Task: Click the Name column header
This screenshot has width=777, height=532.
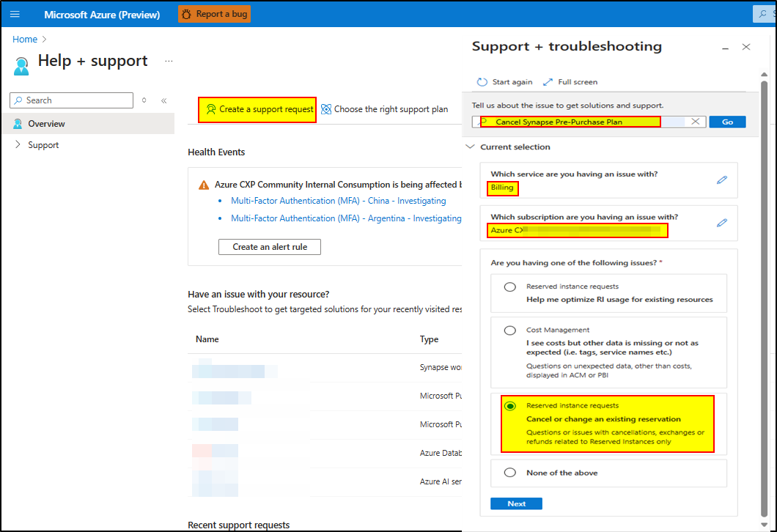Action: coord(207,339)
